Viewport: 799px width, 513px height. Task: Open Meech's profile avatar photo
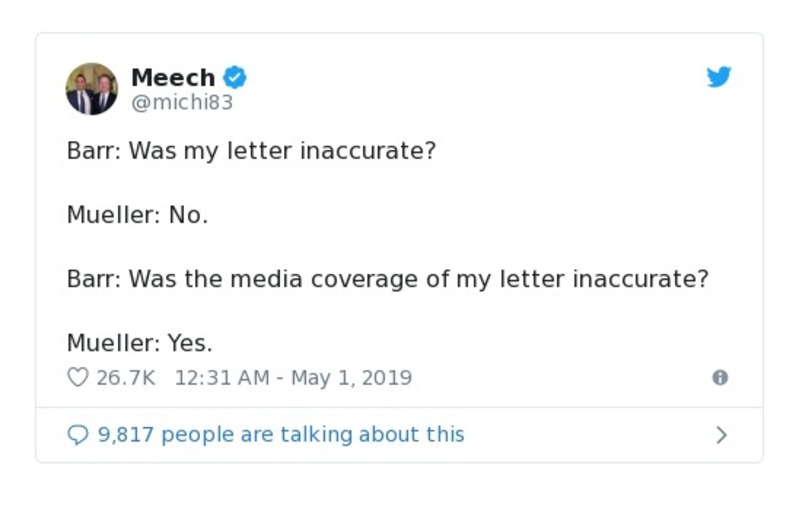pyautogui.click(x=92, y=88)
